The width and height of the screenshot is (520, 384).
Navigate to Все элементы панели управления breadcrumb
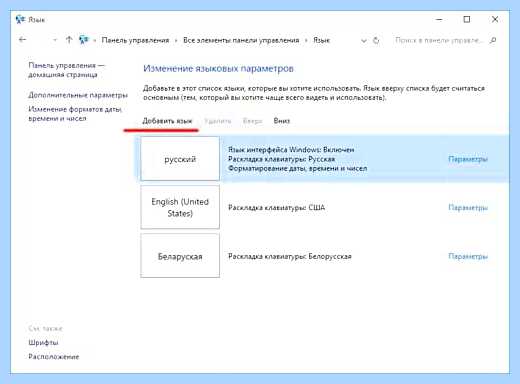tap(241, 40)
